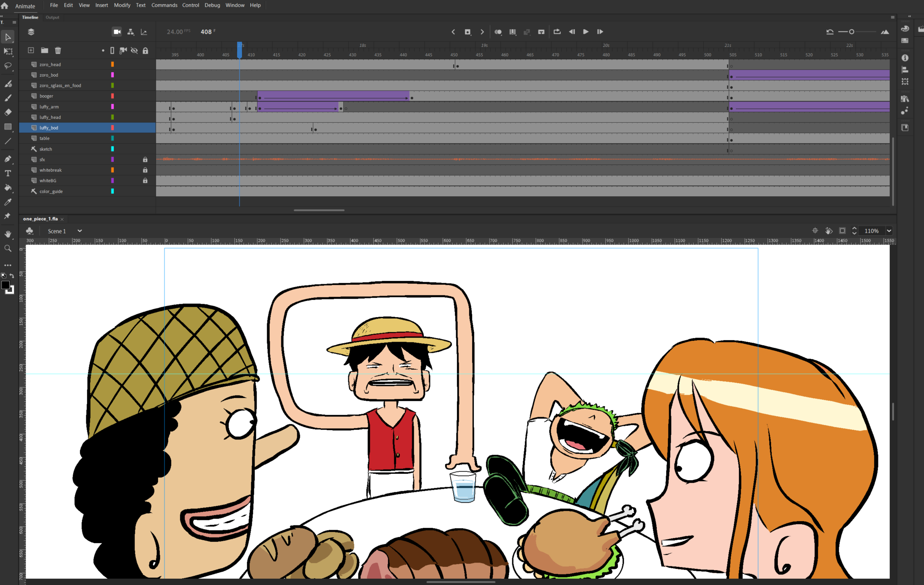Viewport: 924px width, 585px height.
Task: Select the Hand tool
Action: (x=8, y=234)
